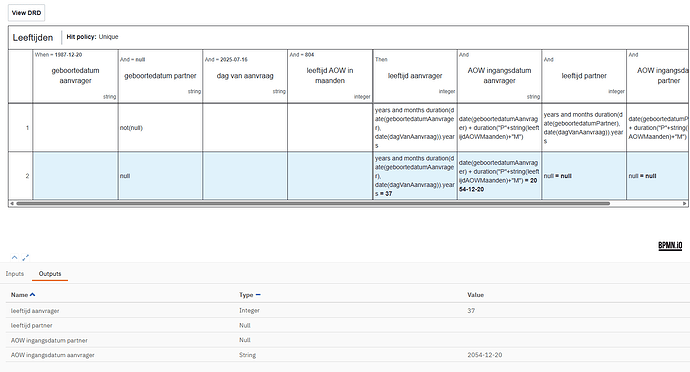The width and height of the screenshot is (690, 372).
Task: Select the Outputs tab
Action: (50, 274)
